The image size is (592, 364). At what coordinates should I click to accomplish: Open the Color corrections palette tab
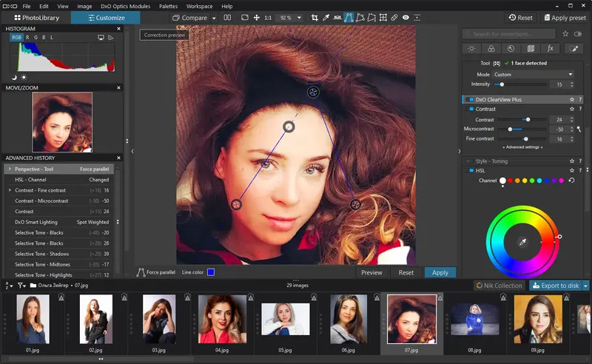(x=491, y=49)
